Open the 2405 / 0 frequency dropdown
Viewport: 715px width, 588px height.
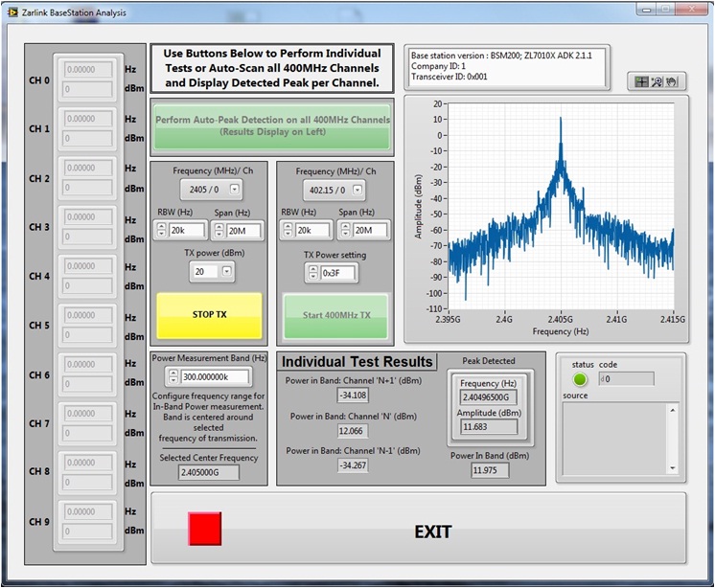(x=235, y=190)
